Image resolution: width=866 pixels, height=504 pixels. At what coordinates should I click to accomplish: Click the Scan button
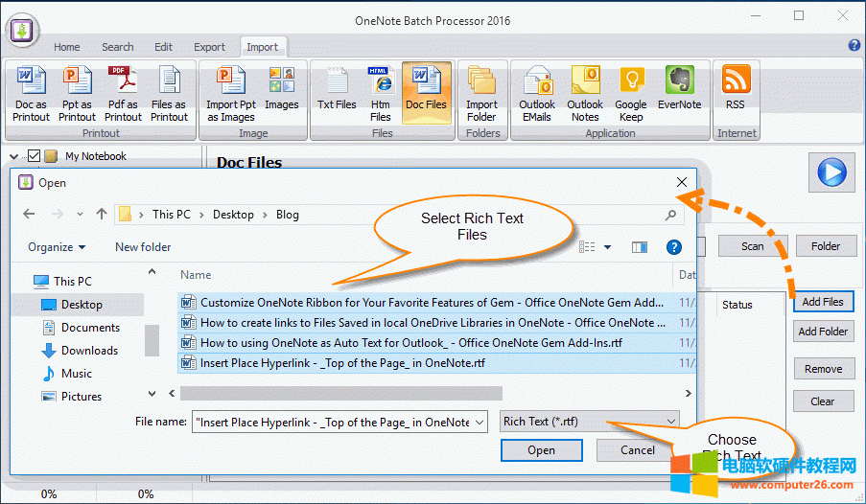753,246
